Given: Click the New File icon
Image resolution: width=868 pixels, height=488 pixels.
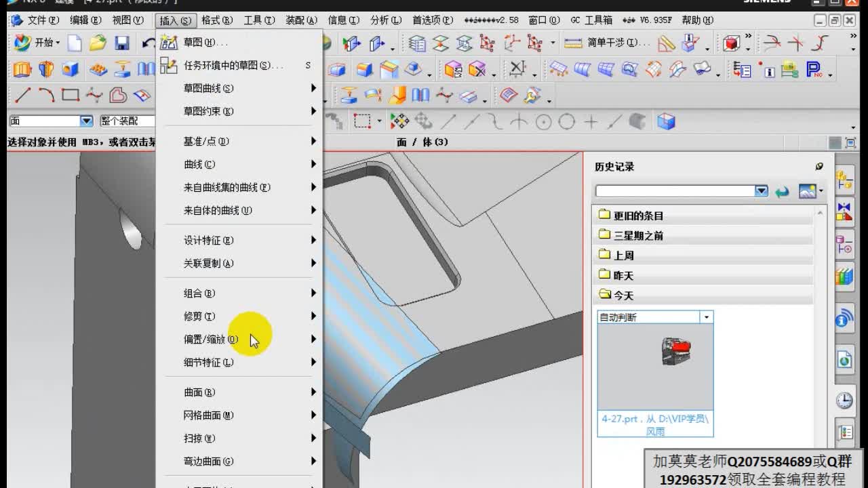Looking at the screenshot, I should coord(73,43).
